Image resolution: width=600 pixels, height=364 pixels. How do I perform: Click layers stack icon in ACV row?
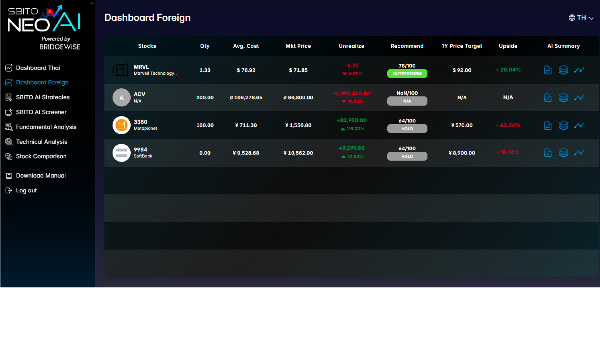tap(563, 97)
